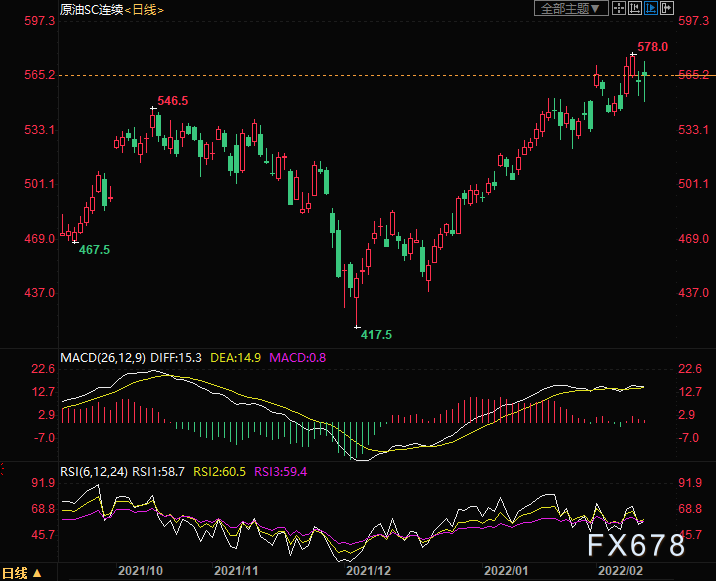Click the 日线 period label in chart title
The image size is (716, 581).
[x=144, y=10]
